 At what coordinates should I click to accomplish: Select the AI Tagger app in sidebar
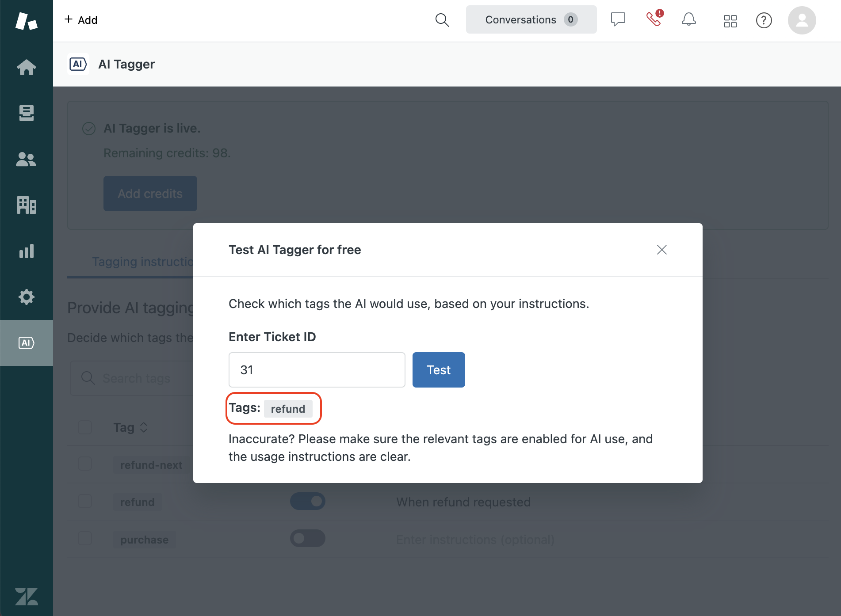click(26, 343)
